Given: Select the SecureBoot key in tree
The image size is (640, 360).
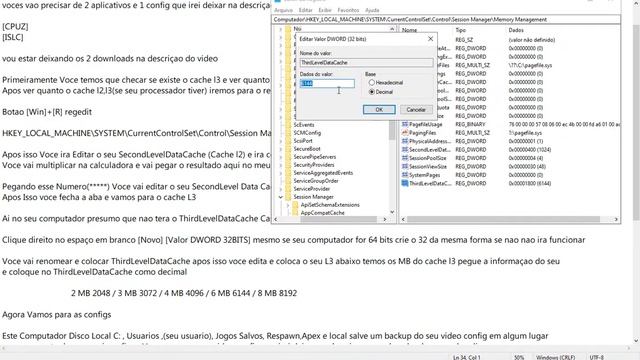Looking at the screenshot, I should [x=307, y=149].
